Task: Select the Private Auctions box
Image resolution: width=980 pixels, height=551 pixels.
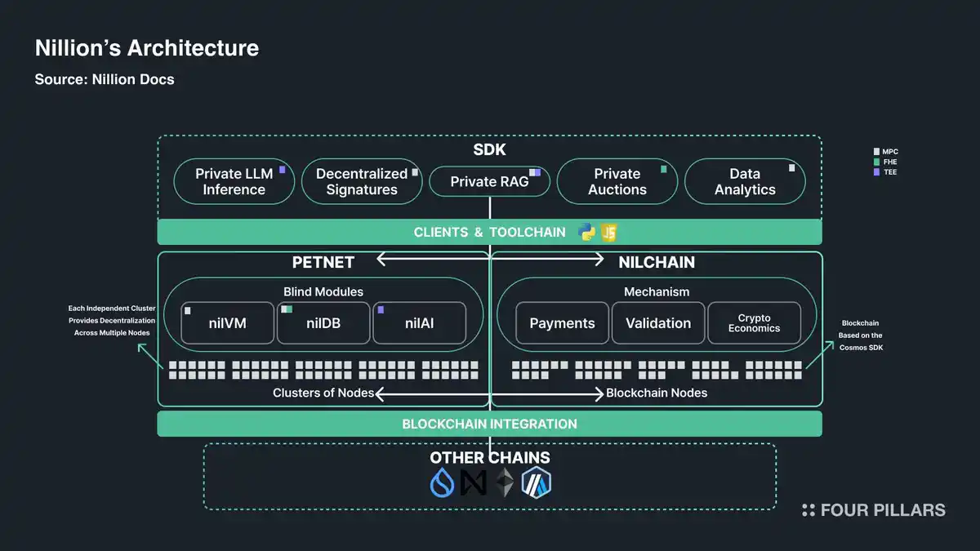Action: [617, 181]
